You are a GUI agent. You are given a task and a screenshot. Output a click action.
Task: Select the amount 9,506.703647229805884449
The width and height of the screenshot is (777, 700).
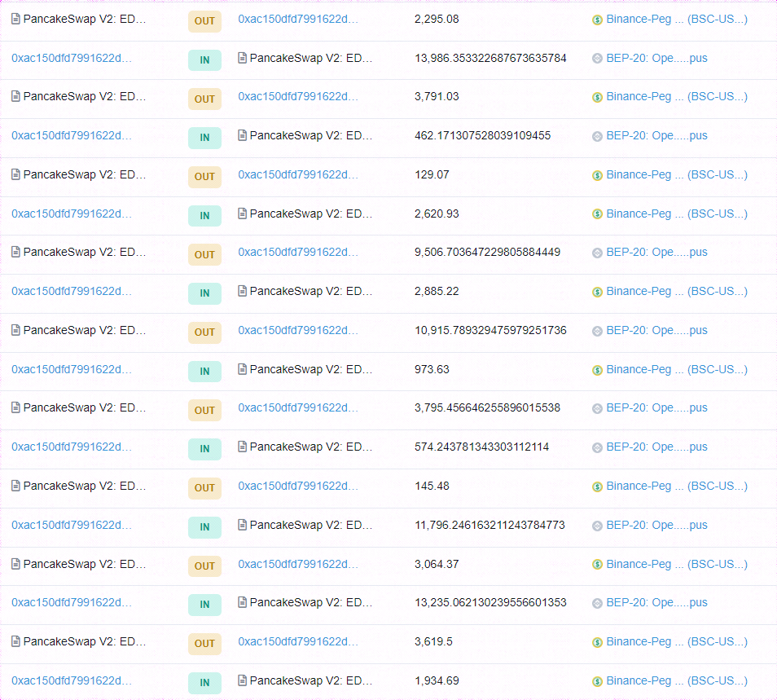(x=488, y=252)
